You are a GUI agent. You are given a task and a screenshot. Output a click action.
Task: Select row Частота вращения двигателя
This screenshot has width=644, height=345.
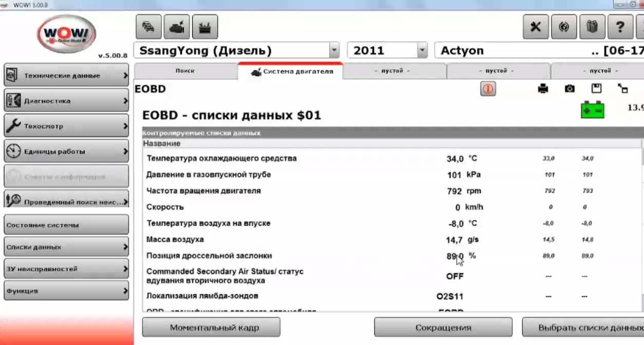point(392,190)
